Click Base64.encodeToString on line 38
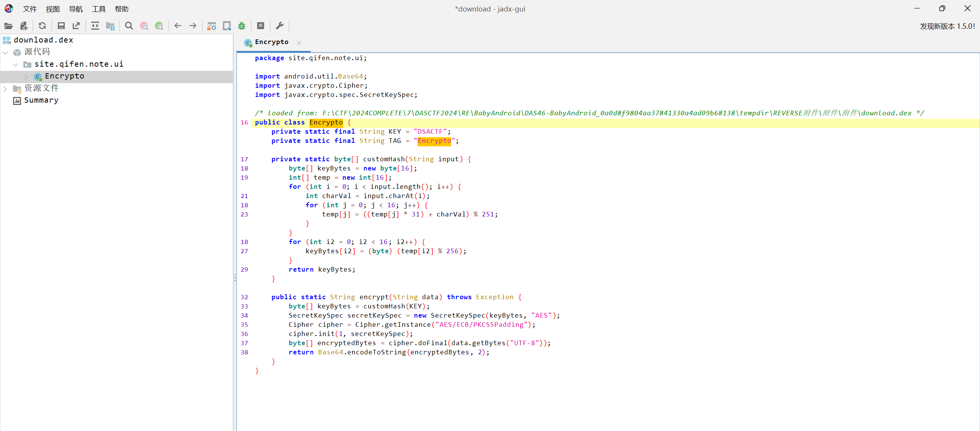 tap(362, 352)
